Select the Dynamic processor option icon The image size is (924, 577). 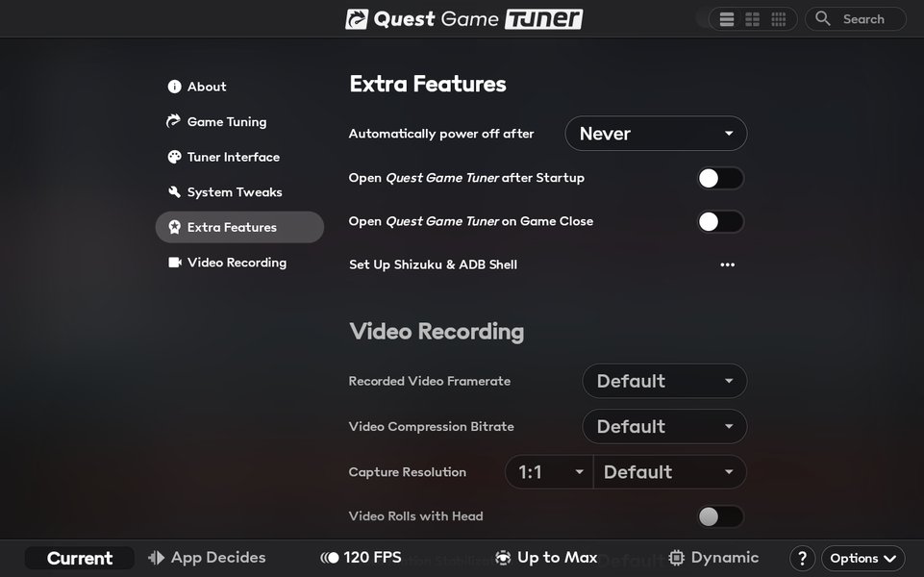click(677, 558)
